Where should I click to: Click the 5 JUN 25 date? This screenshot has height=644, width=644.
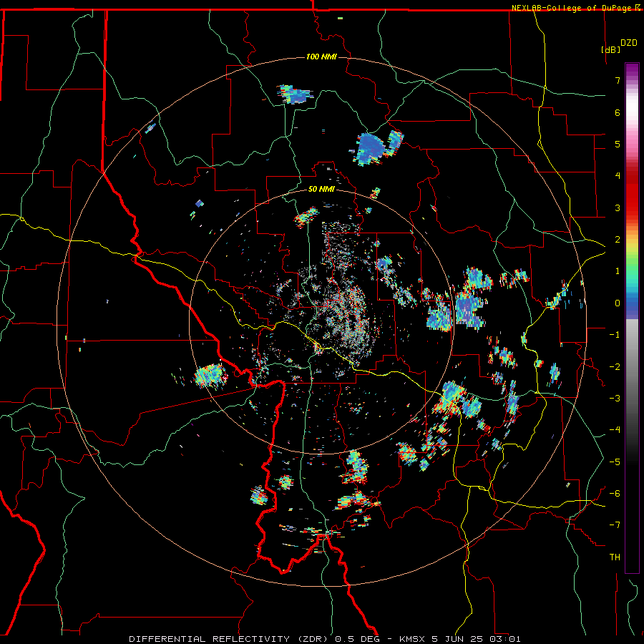click(x=459, y=639)
